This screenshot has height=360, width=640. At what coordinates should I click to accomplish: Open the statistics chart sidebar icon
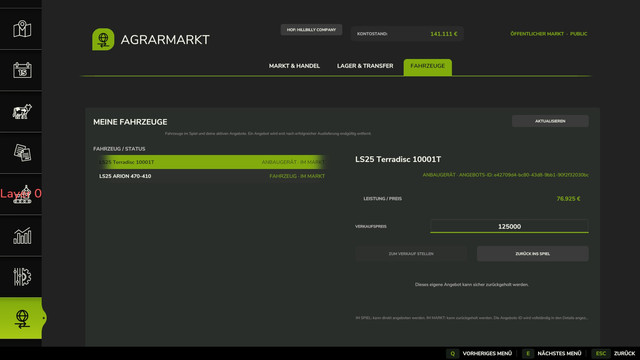point(22,236)
